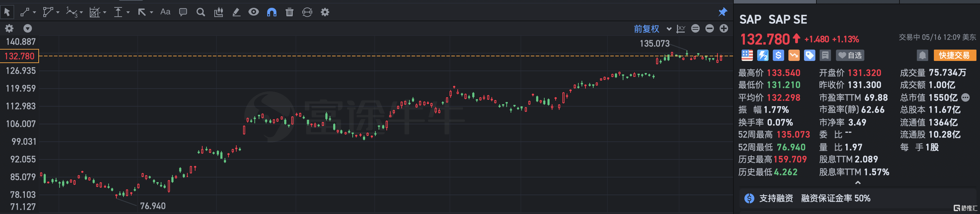Image resolution: width=980 pixels, height=214 pixels.
Task: Select the polygon shape drawing tool
Action: [x=48, y=12]
